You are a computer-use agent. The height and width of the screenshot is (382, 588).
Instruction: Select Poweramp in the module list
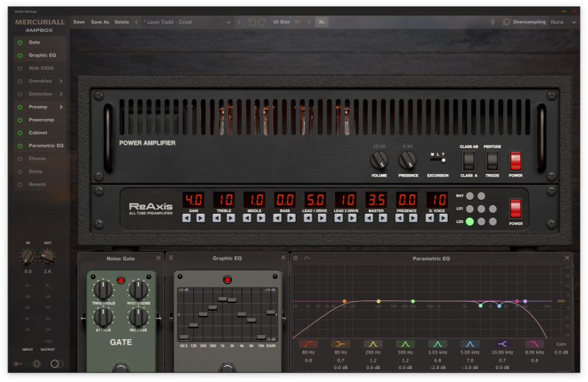[x=42, y=120]
